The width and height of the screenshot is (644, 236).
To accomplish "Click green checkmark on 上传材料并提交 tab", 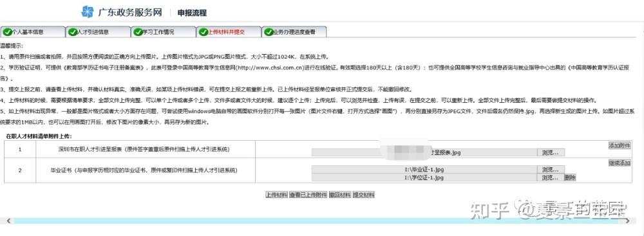I will click(204, 32).
